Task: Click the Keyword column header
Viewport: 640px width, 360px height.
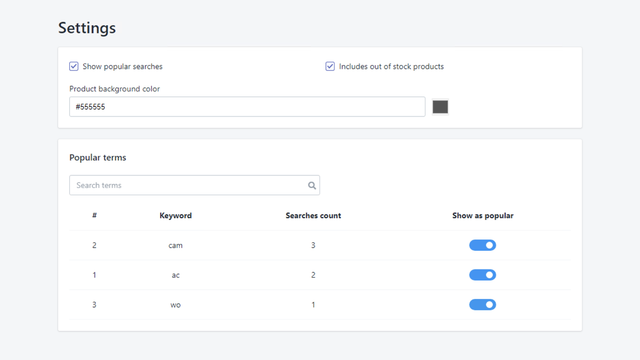Action: [x=176, y=216]
